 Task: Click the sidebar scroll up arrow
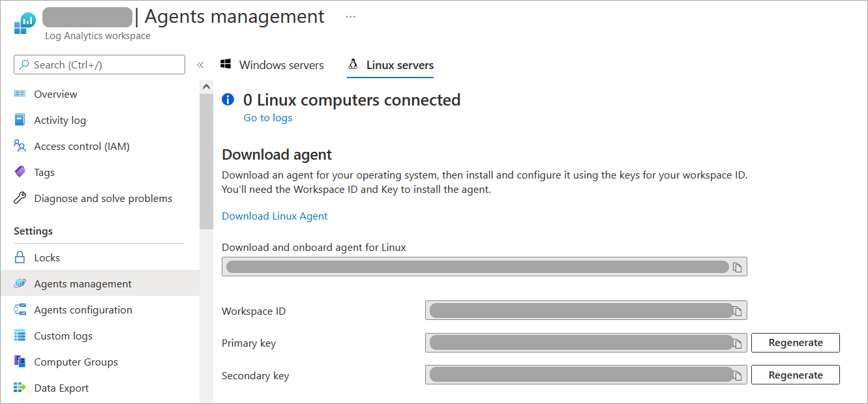tap(206, 86)
